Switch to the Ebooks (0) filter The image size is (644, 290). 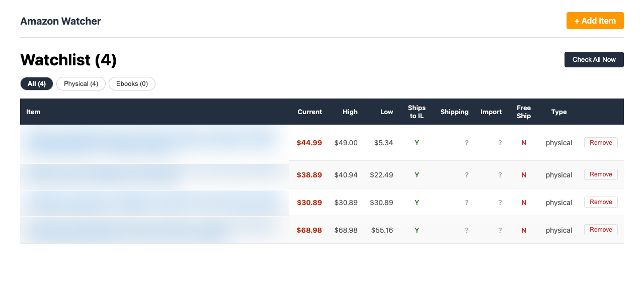pyautogui.click(x=132, y=83)
